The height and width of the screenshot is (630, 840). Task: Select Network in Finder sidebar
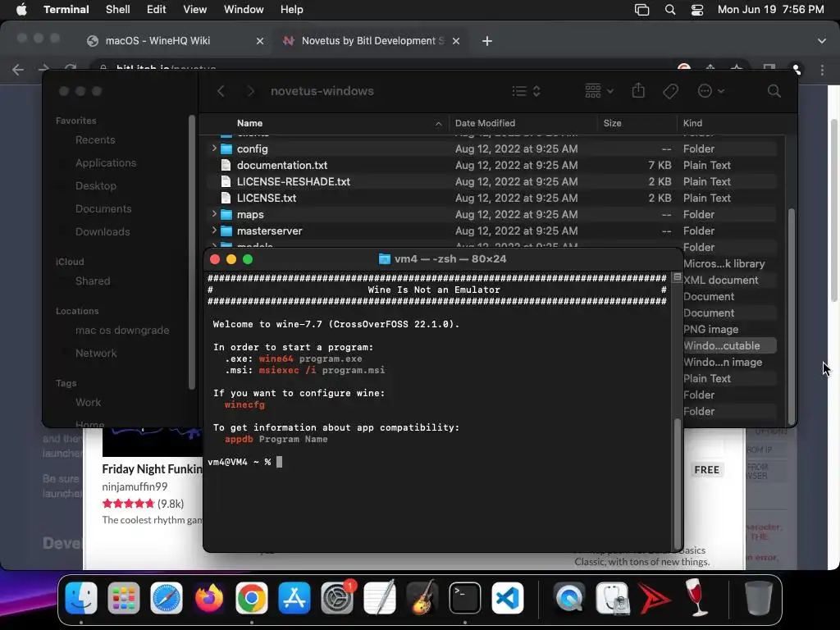[x=96, y=353]
